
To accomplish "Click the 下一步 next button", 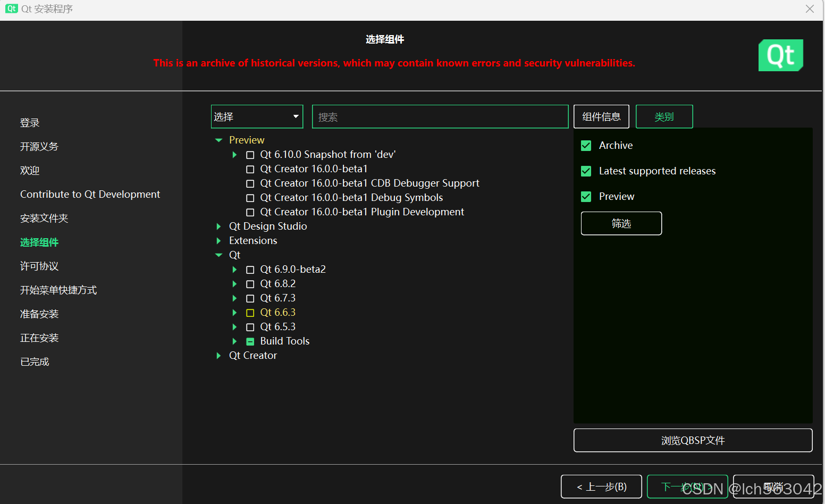I will 687,486.
